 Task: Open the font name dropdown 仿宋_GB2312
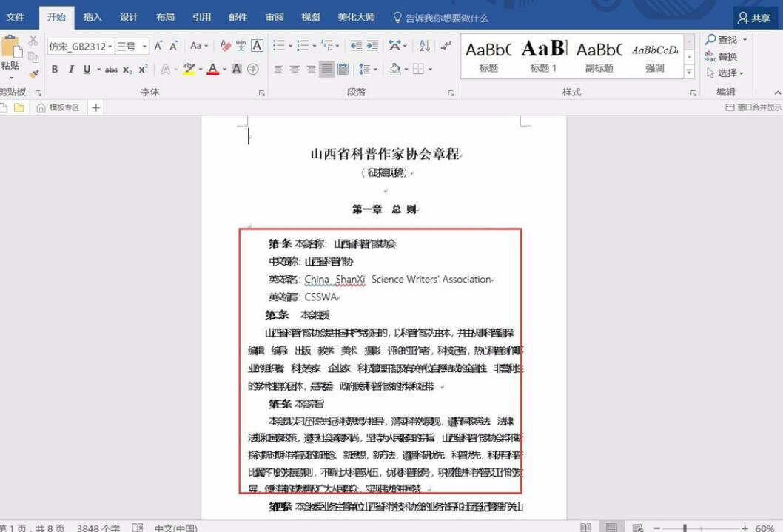point(110,47)
